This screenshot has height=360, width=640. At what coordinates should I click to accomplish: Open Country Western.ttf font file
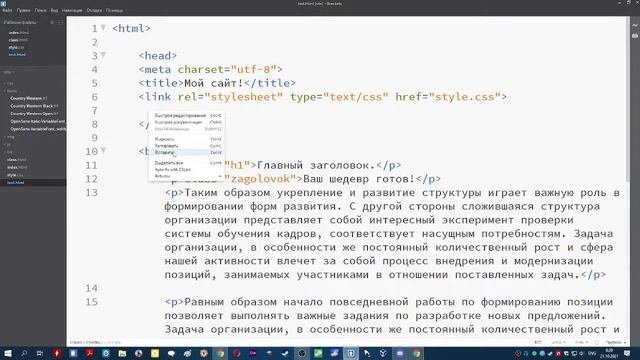pos(29,98)
